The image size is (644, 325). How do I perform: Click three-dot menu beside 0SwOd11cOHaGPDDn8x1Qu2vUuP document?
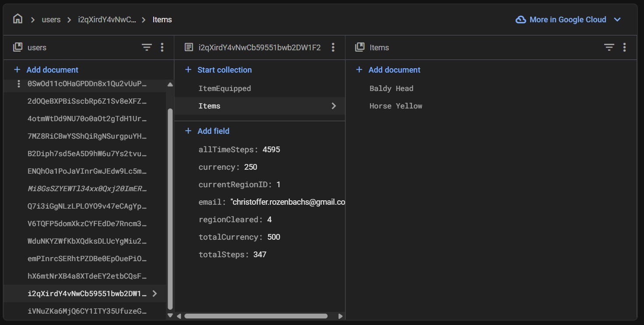(18, 84)
